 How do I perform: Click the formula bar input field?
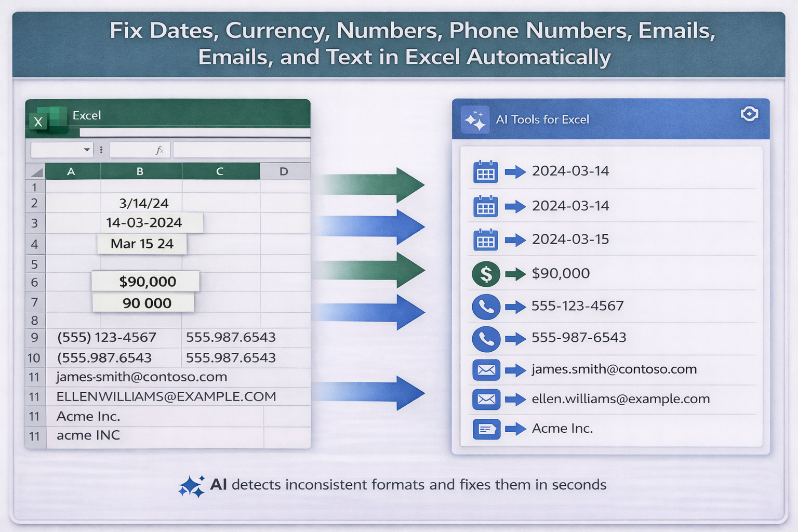(242, 150)
